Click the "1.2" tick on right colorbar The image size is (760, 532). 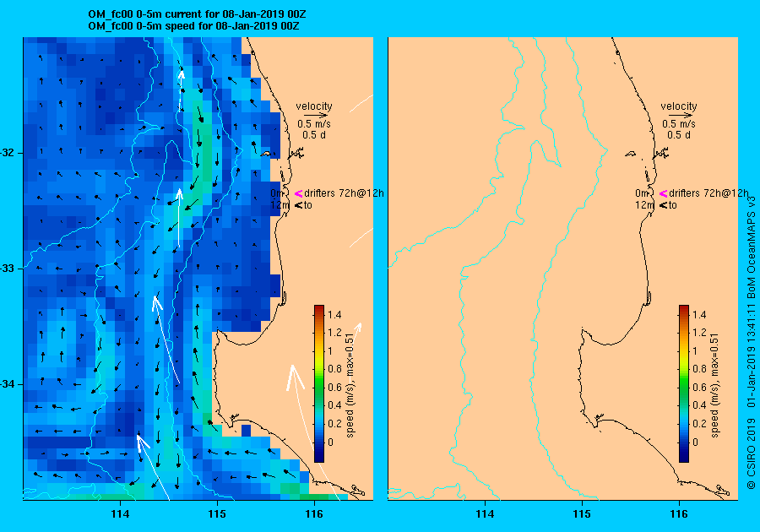(699, 333)
